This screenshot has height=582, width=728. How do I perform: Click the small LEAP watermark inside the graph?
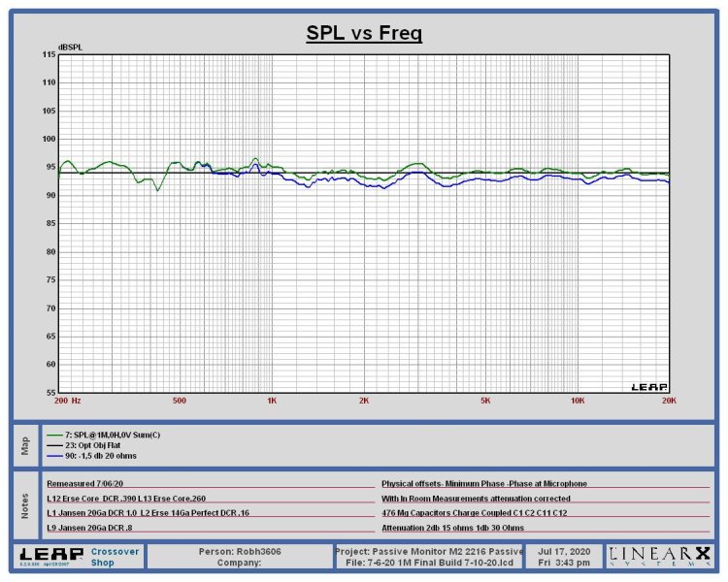point(649,386)
